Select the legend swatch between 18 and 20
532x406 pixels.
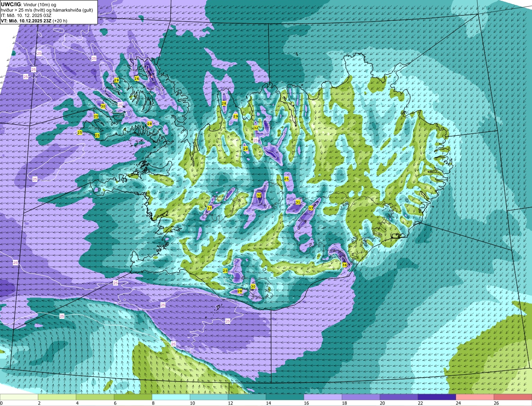pyautogui.click(x=361, y=397)
